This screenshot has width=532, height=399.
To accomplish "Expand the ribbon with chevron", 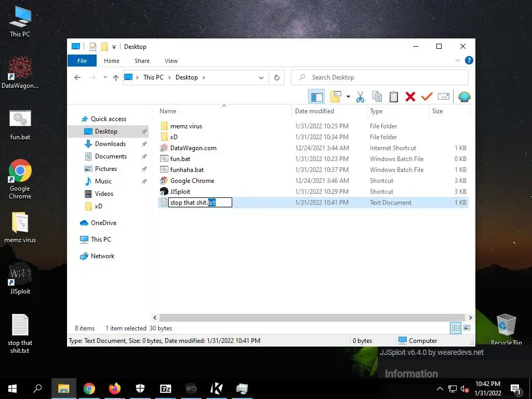I will (457, 60).
